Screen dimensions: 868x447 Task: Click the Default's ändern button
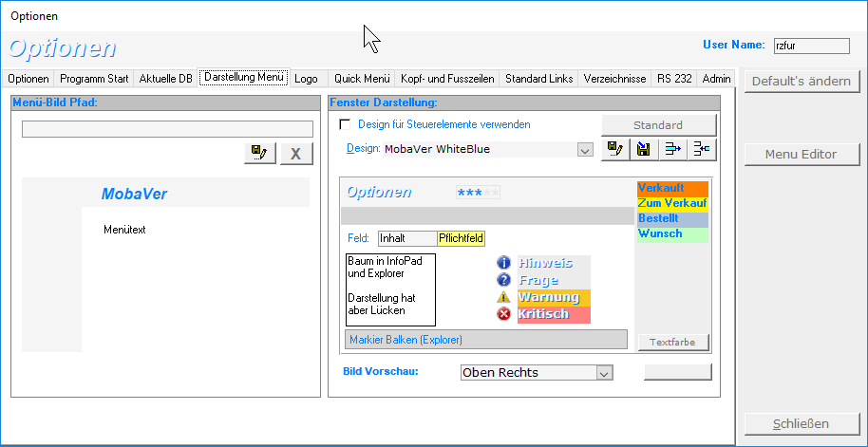tap(801, 82)
